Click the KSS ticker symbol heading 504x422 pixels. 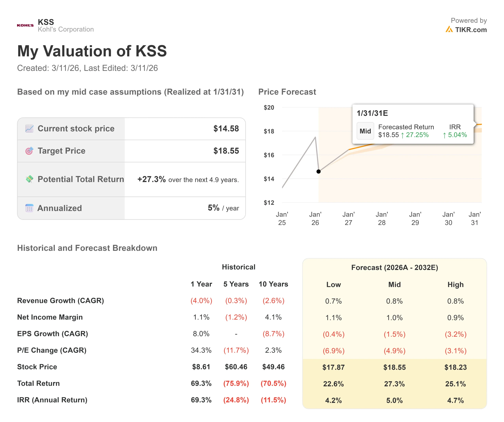click(x=46, y=22)
